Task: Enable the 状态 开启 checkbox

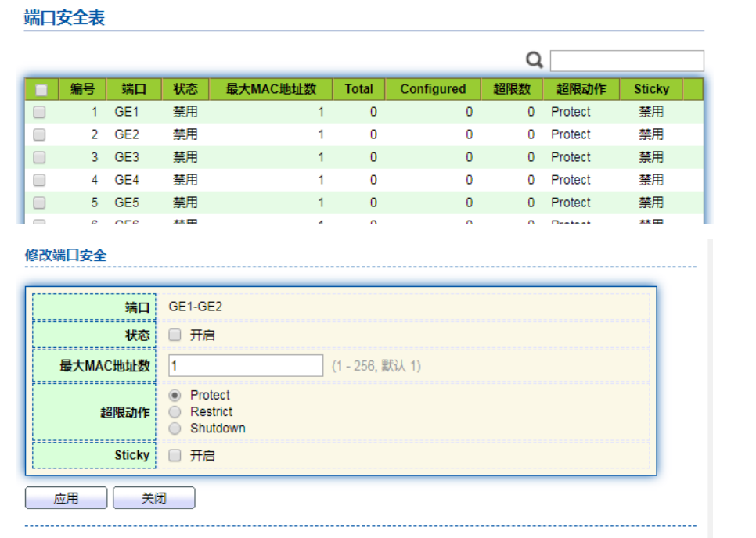Action: (x=175, y=335)
